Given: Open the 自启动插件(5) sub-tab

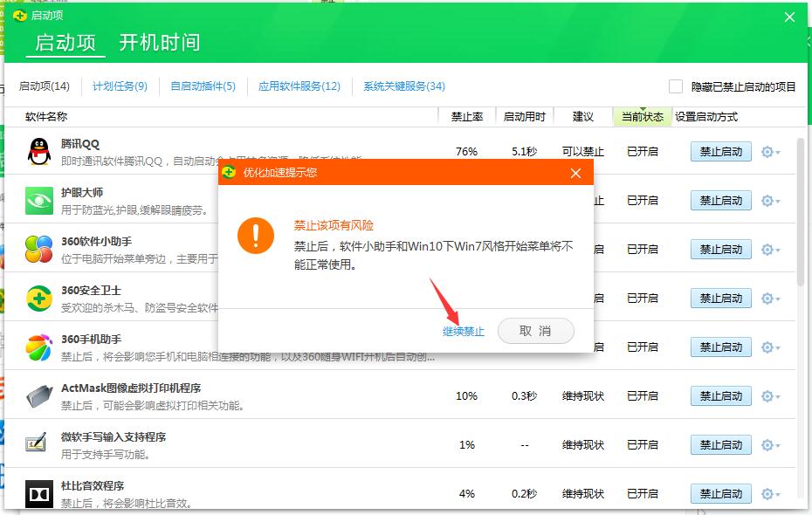Looking at the screenshot, I should coord(203,86).
